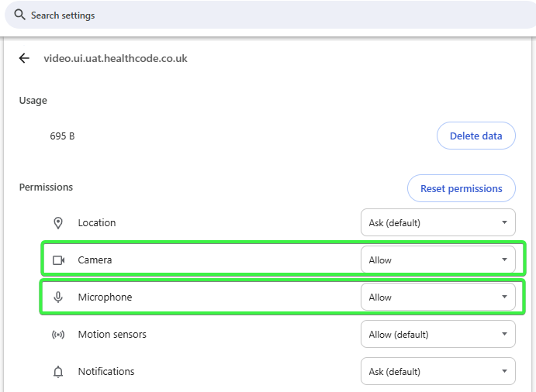Open the Location permission dropdown
Viewport: 536px width, 392px height.
[x=437, y=223]
